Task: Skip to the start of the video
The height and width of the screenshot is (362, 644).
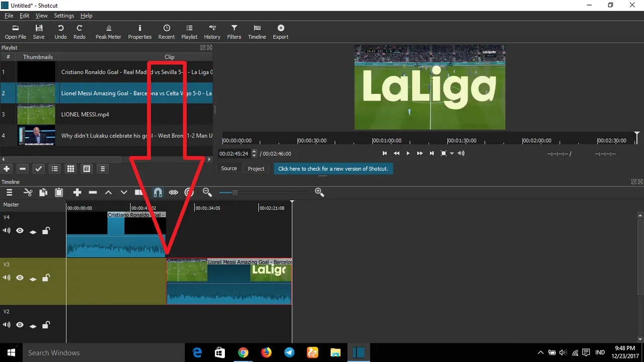Action: click(385, 153)
